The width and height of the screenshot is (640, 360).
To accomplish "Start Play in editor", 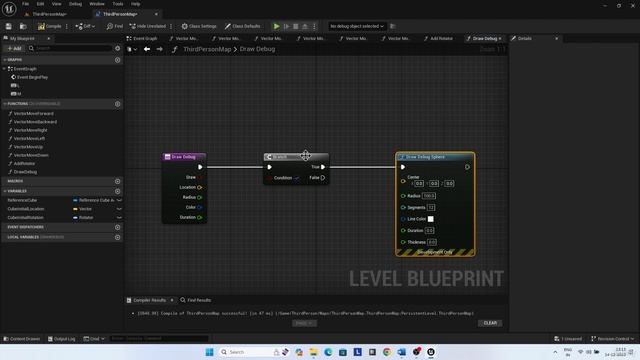I will pos(276,26).
